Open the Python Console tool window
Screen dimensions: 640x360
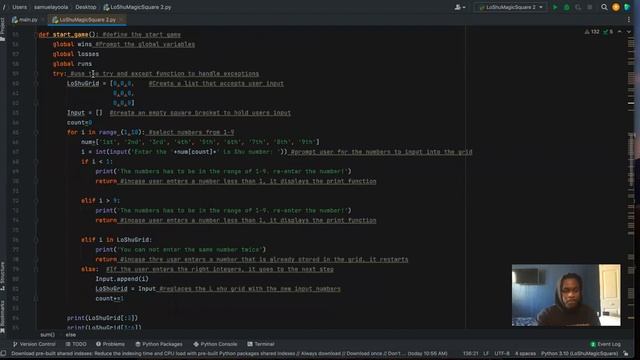tap(215, 344)
